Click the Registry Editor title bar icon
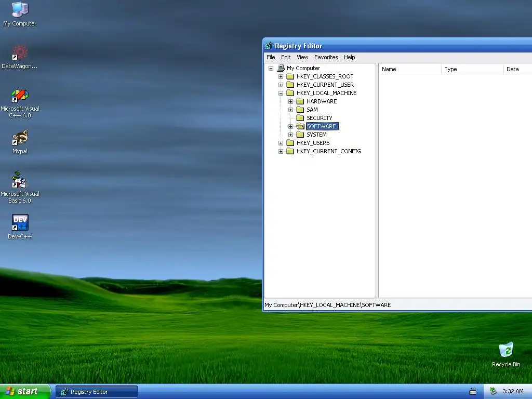The height and width of the screenshot is (399, 532). tap(269, 46)
